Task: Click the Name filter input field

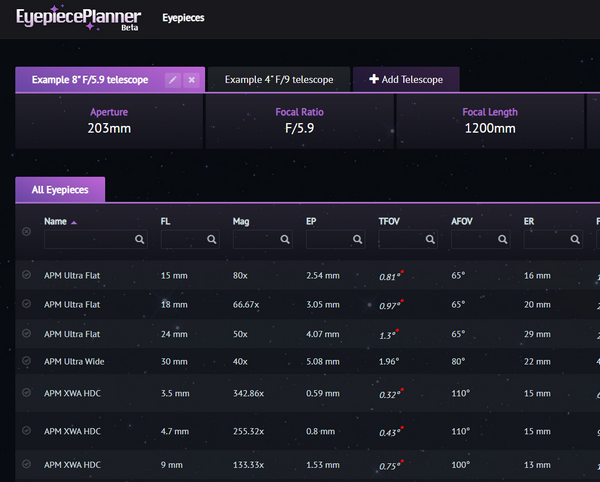Action: 96,239
